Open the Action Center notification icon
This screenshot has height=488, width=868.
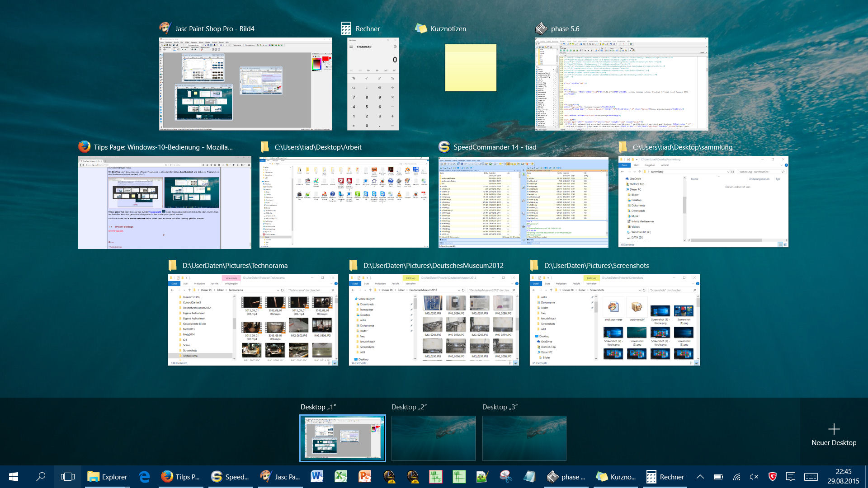pos(791,477)
